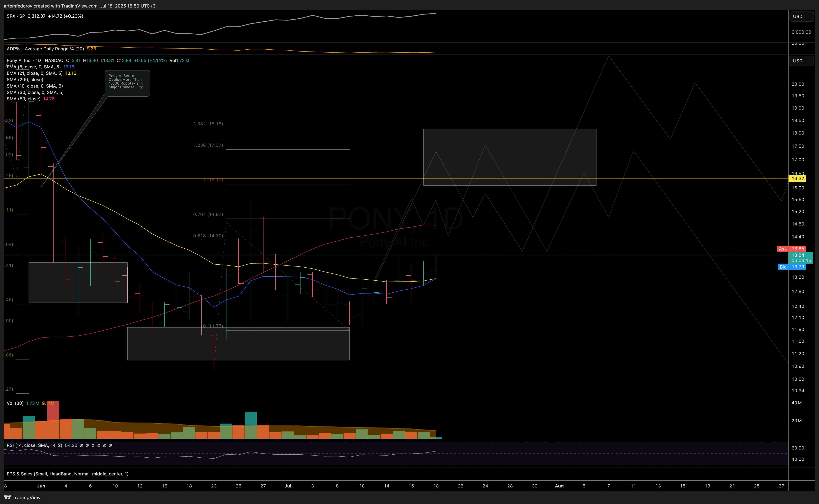Click the RSI value 54.20
Image resolution: width=819 pixels, height=504 pixels.
71,445
